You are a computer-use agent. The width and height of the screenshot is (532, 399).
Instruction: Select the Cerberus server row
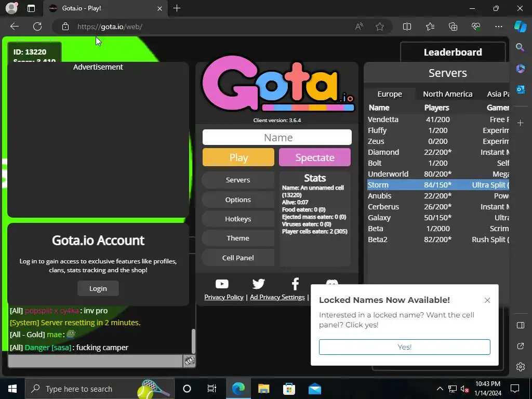point(438,207)
